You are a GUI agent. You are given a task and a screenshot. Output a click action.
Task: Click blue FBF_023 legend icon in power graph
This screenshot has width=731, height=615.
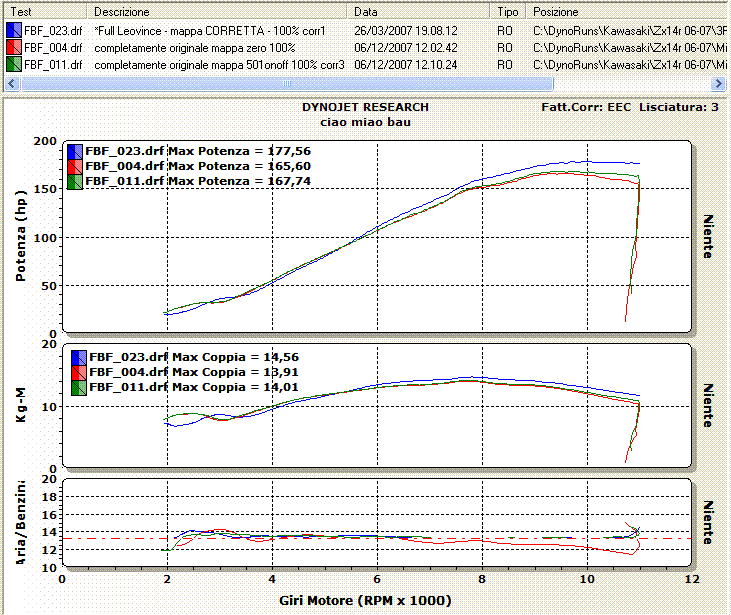(x=74, y=152)
